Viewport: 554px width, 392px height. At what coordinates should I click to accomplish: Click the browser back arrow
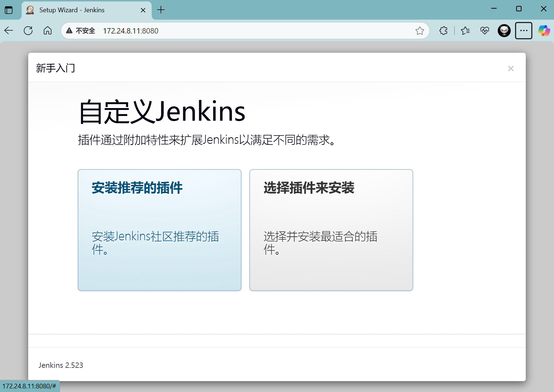9,31
